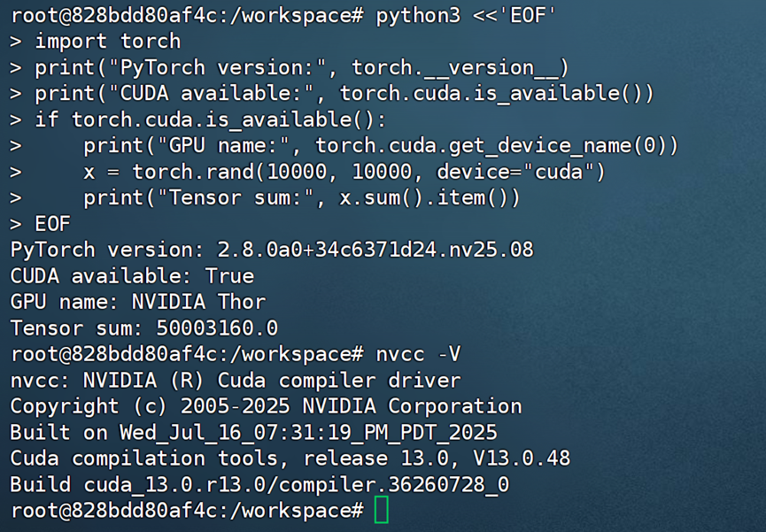Click the 'Copyright (c) 2005-2025 NVIDIA Corporation' line
The width and height of the screenshot is (766, 532).
[266, 406]
